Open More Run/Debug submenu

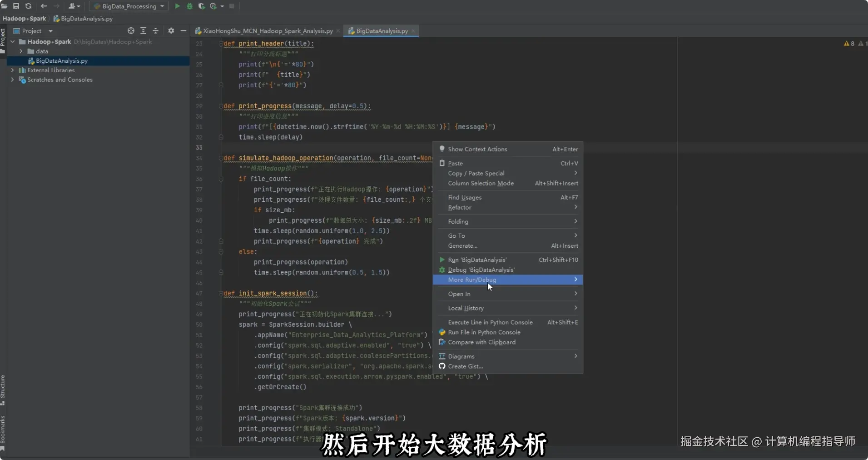tap(508, 280)
